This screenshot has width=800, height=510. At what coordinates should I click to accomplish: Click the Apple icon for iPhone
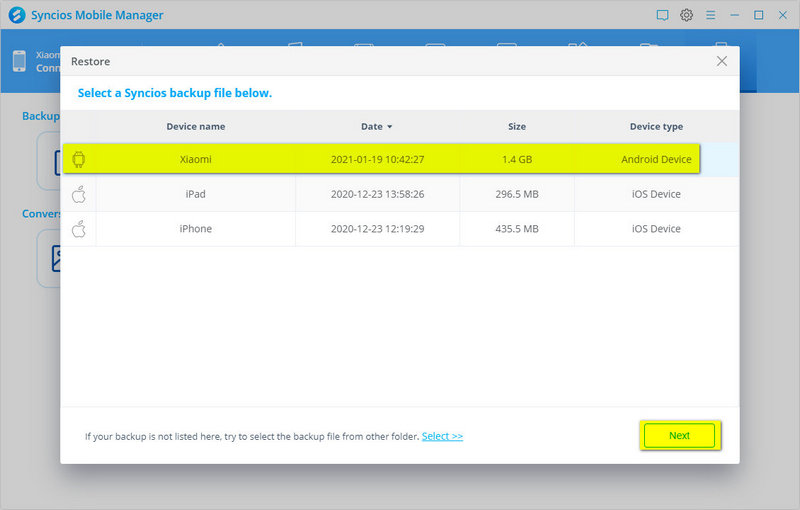[x=79, y=229]
